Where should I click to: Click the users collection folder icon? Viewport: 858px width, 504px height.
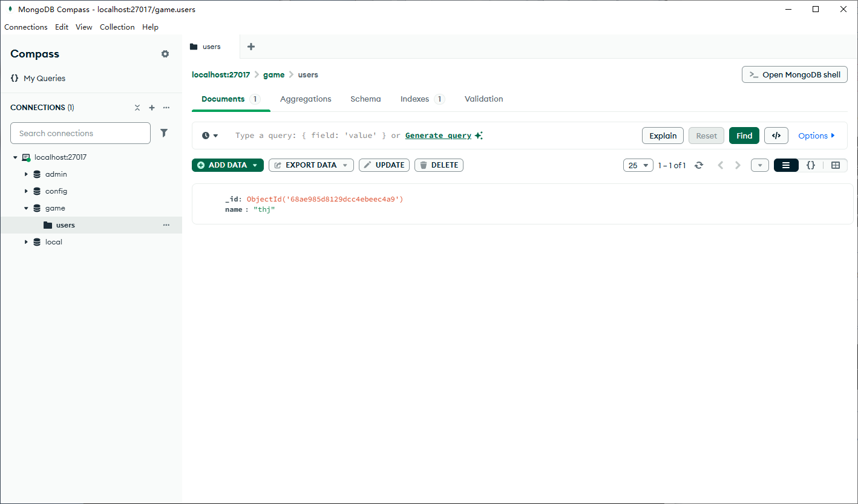[48, 225]
